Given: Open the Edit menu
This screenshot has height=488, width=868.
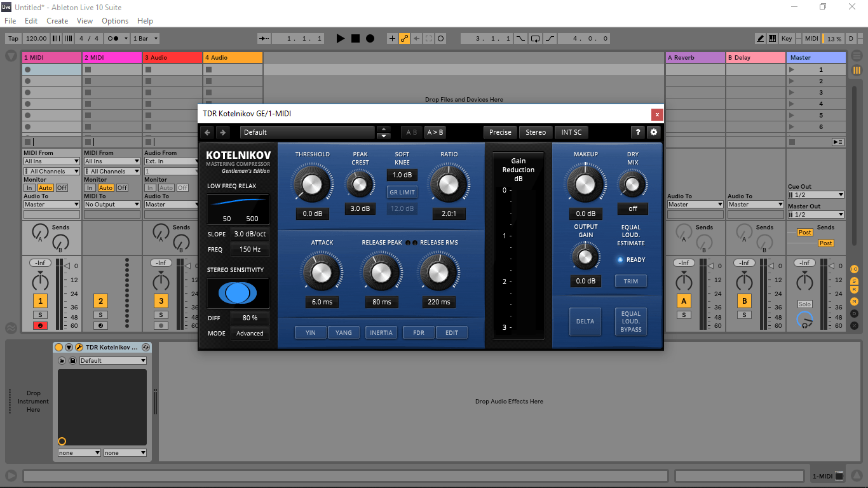Looking at the screenshot, I should pos(31,21).
